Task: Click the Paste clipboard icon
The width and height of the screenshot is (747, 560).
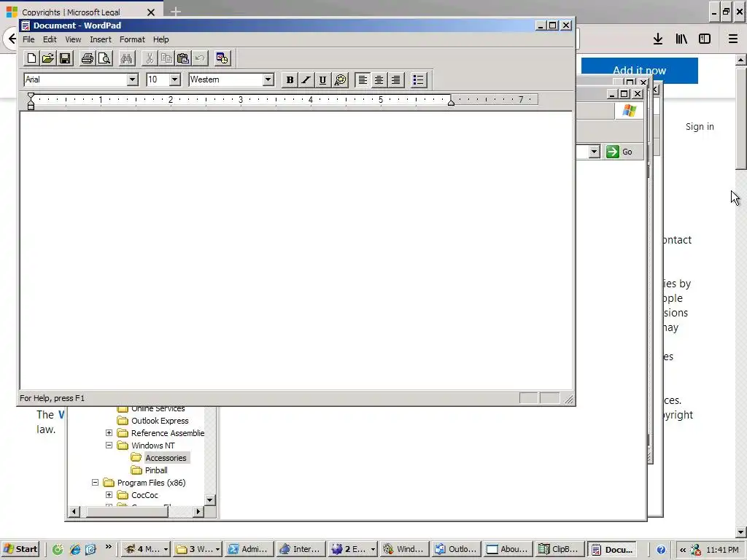Action: (183, 58)
